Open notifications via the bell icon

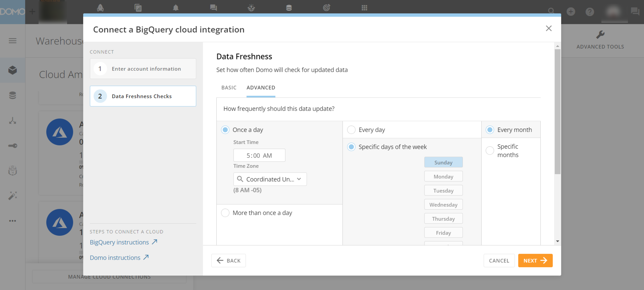point(176,8)
